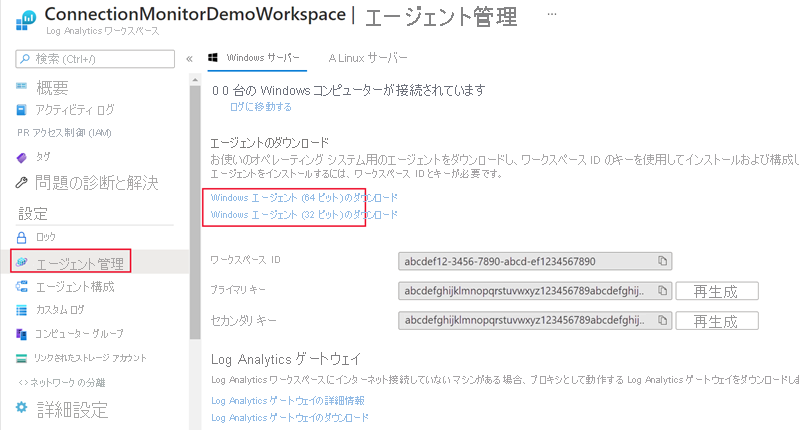Open リンクされたストレージ アカウント icon
The width and height of the screenshot is (799, 431).
pyautogui.click(x=21, y=358)
